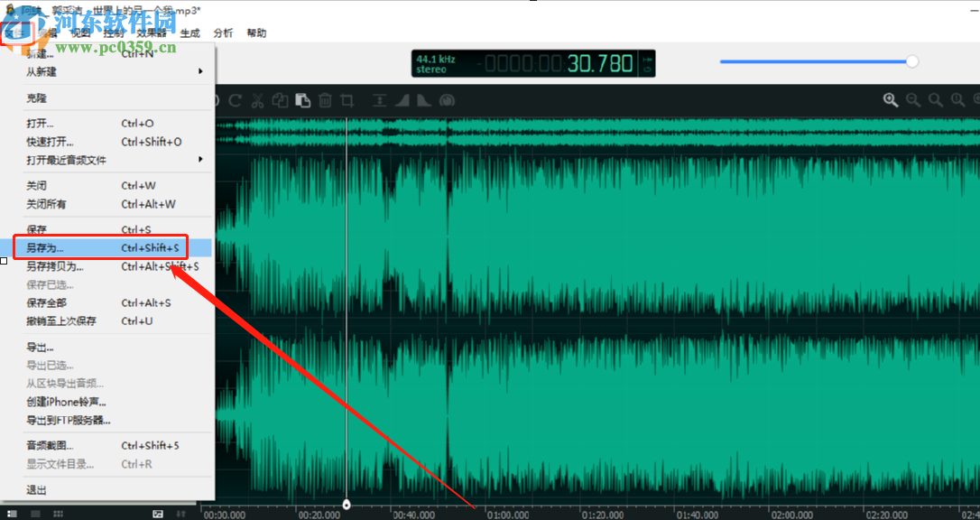
Task: Delete selection with the trash icon
Action: pos(325,100)
